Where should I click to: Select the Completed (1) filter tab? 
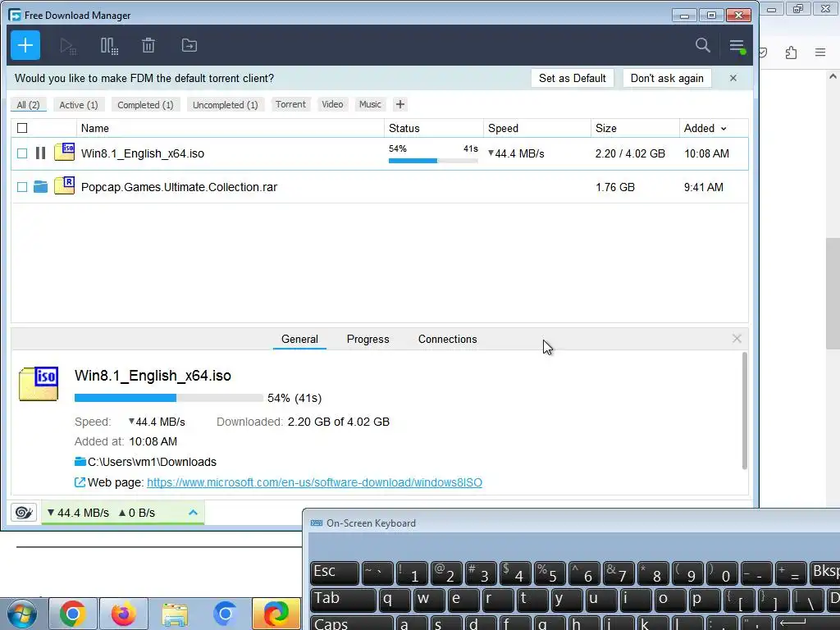coord(146,104)
